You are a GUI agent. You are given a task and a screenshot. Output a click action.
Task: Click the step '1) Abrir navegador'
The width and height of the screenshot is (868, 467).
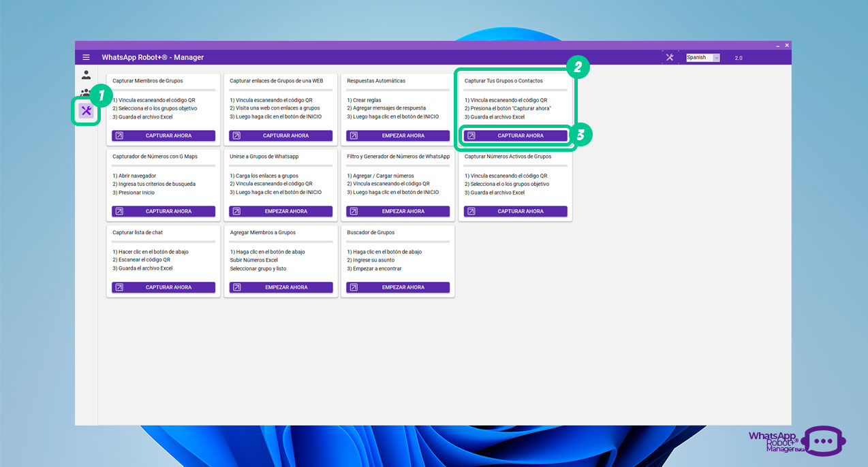click(134, 176)
